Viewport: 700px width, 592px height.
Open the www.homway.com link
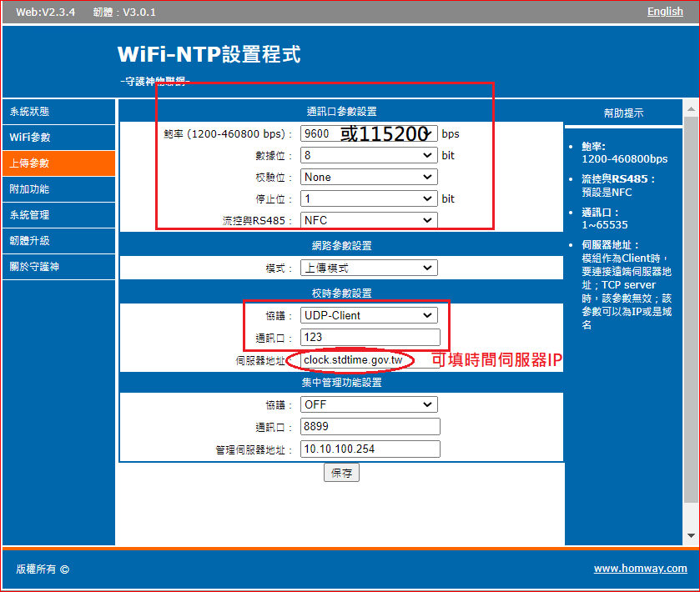tap(640, 569)
